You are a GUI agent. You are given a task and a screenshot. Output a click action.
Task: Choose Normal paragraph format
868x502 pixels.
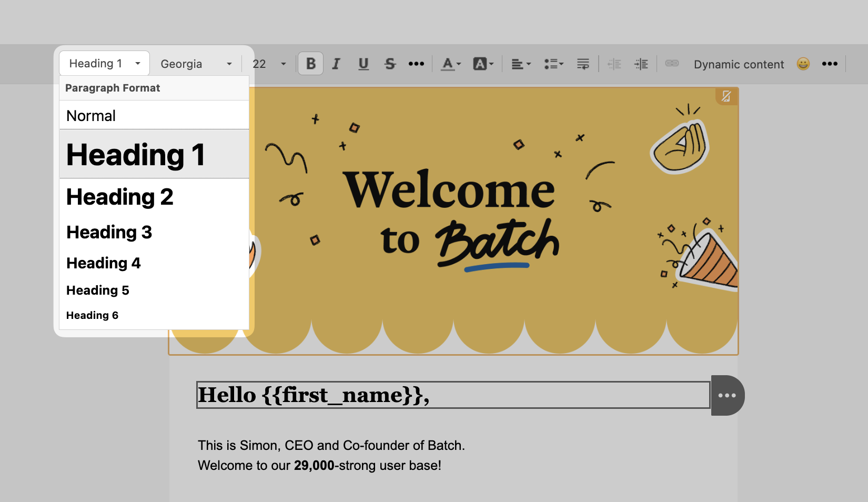click(x=91, y=116)
